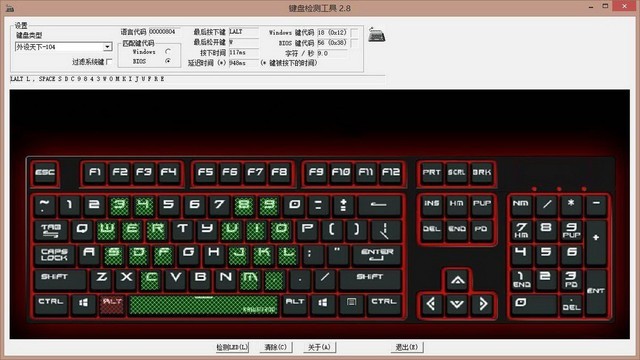The height and width of the screenshot is (360, 640).
Task: Click the keyboard picture icon in settings
Action: (376, 35)
